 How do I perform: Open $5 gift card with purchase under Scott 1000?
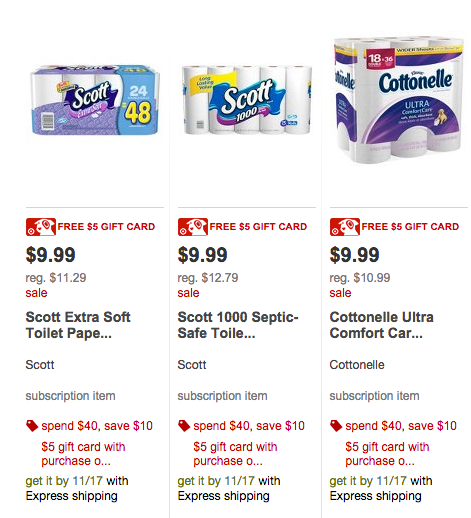pyautogui.click(x=235, y=454)
